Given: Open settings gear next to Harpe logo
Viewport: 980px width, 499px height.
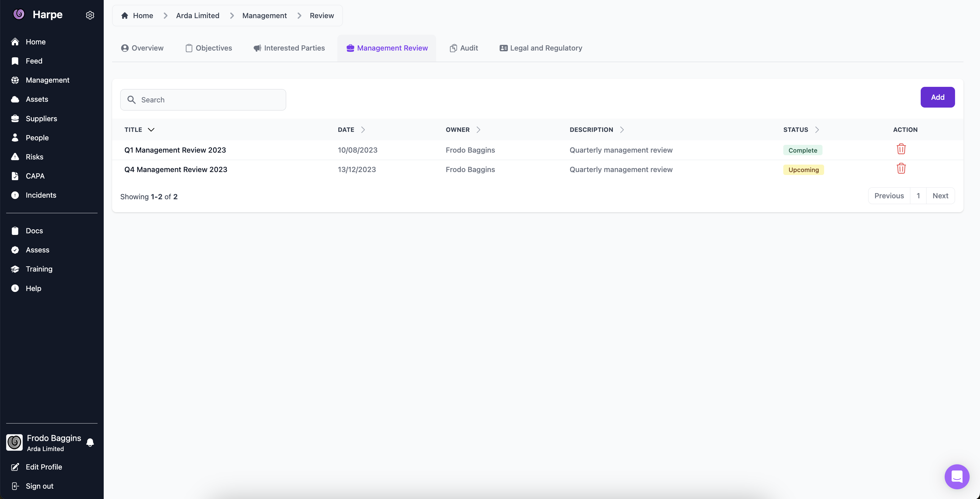Looking at the screenshot, I should click(90, 15).
